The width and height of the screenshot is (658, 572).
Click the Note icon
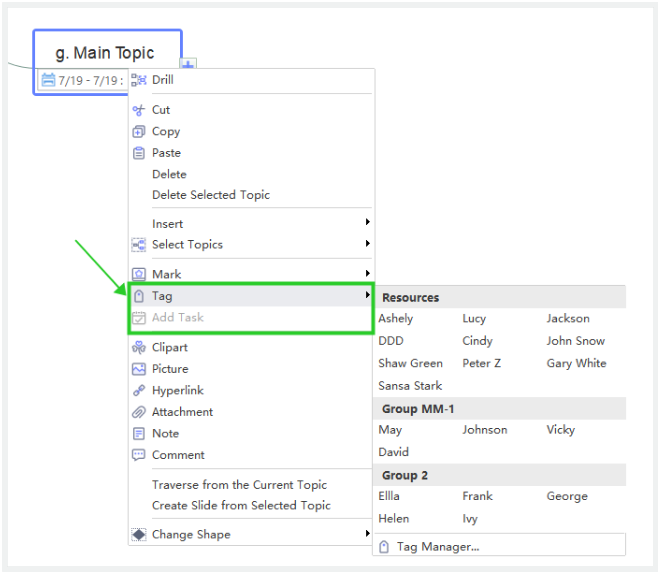[138, 434]
